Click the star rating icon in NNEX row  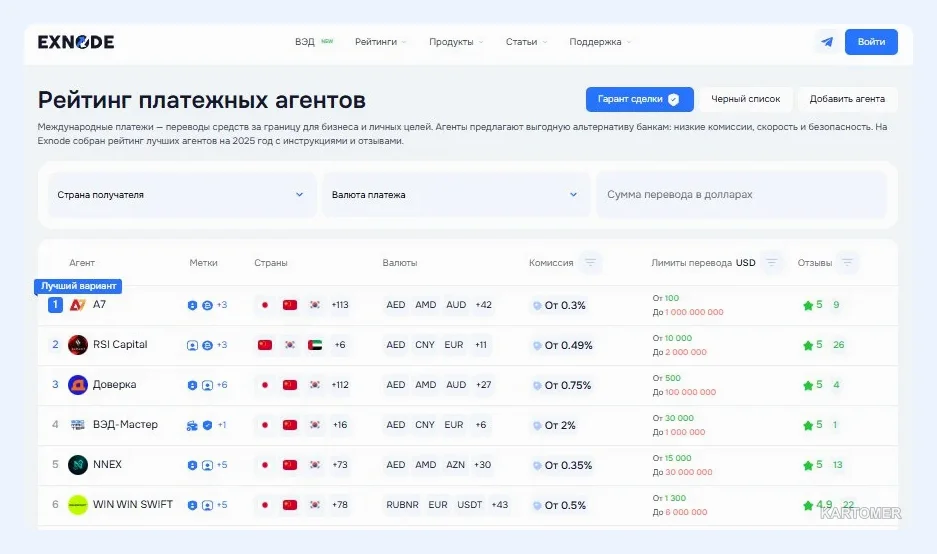[x=808, y=465]
